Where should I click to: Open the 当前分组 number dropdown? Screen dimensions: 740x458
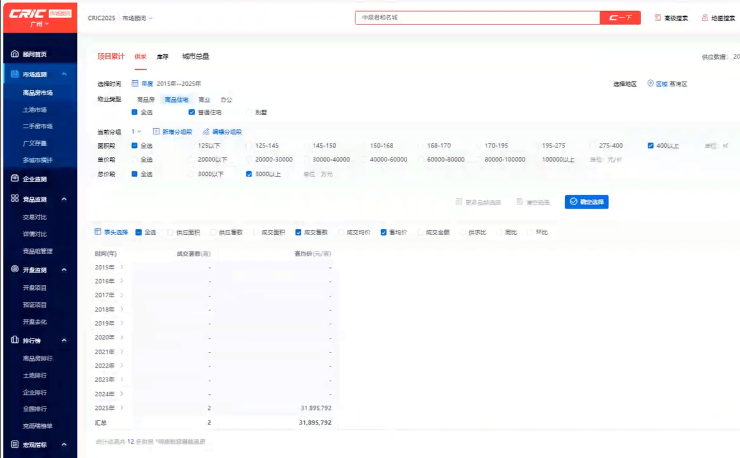136,132
